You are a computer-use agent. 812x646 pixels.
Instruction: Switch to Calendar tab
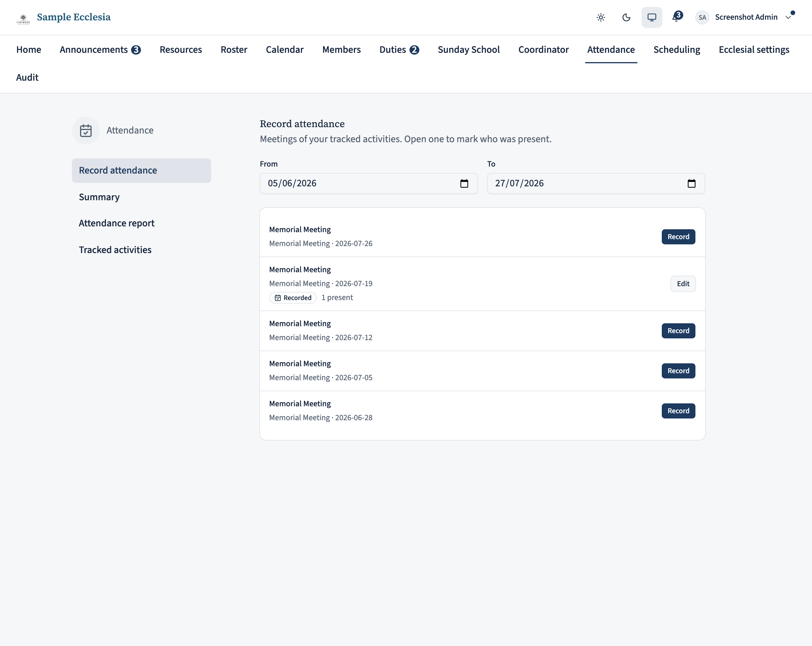(285, 50)
